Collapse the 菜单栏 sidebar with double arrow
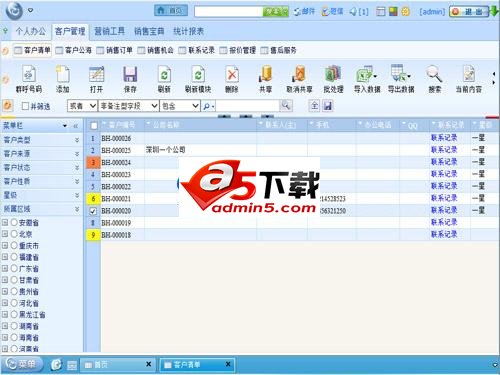Viewport: 500px width, 375px height. [76, 126]
